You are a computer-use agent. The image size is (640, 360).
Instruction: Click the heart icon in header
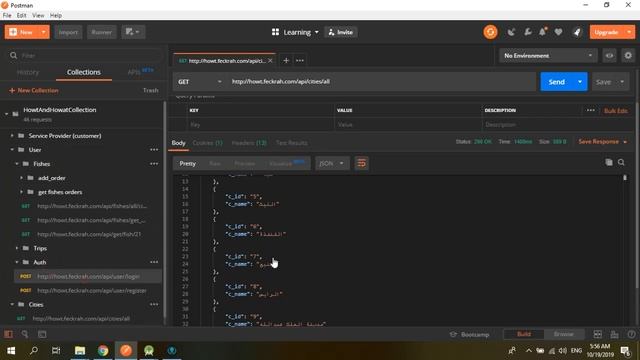pyautogui.click(x=558, y=32)
